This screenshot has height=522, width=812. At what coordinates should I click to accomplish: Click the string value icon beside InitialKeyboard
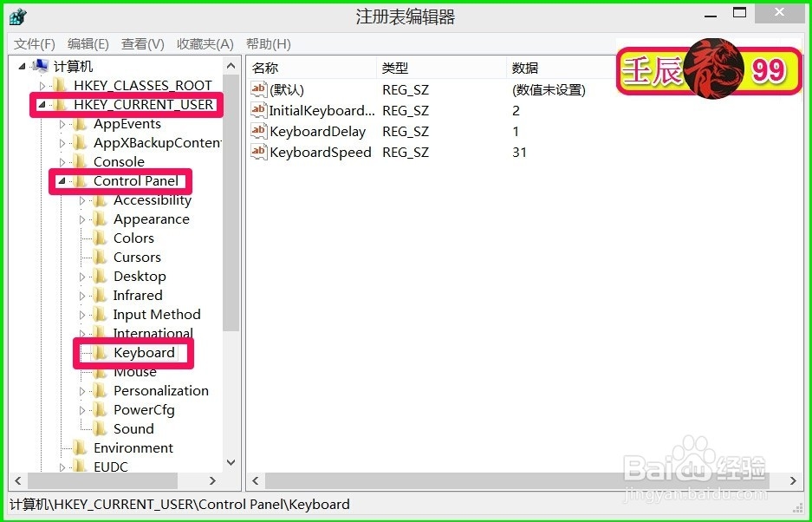click(259, 110)
